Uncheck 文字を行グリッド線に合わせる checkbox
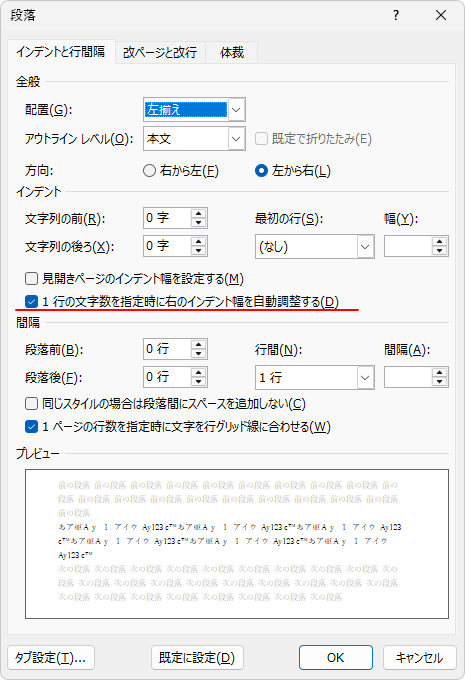The image size is (465, 680). (x=31, y=427)
